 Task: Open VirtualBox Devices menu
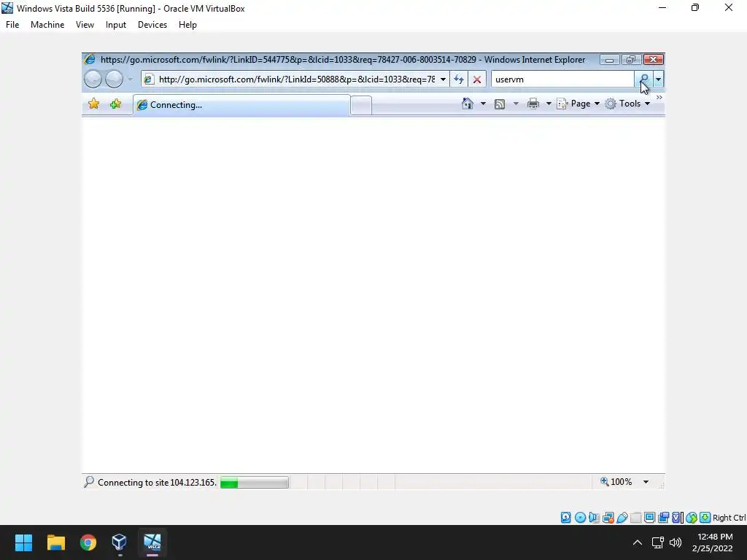coord(152,25)
